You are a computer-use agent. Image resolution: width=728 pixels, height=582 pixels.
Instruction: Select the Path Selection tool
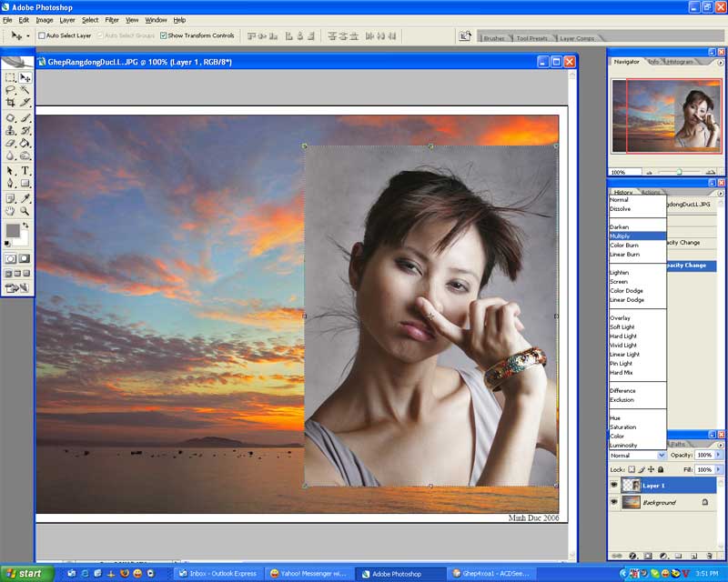tap(10, 171)
